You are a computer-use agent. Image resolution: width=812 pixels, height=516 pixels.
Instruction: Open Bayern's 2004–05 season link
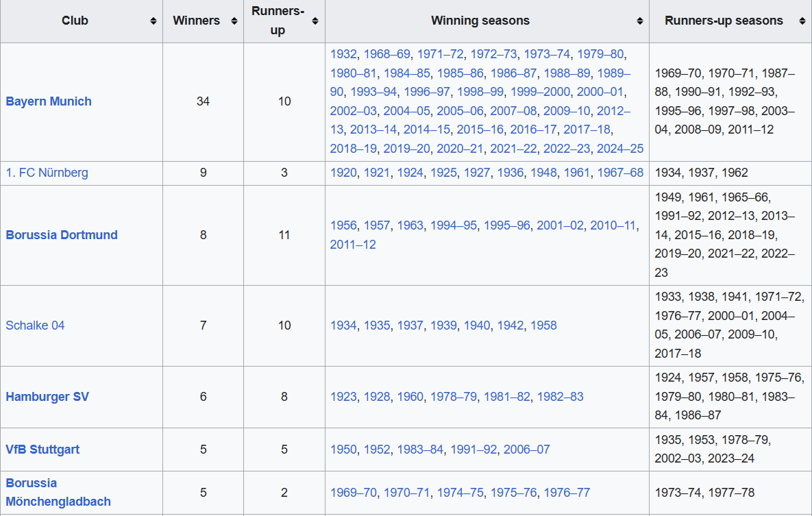406,111
